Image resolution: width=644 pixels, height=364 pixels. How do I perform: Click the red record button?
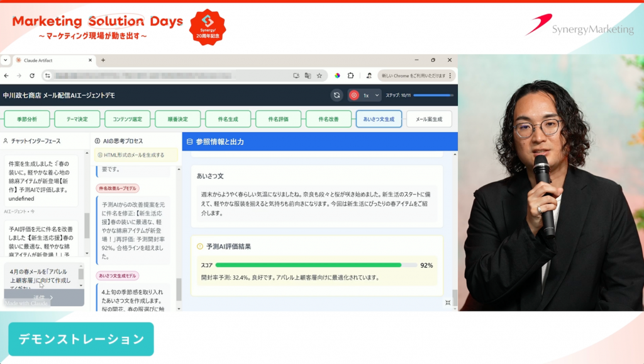point(353,96)
